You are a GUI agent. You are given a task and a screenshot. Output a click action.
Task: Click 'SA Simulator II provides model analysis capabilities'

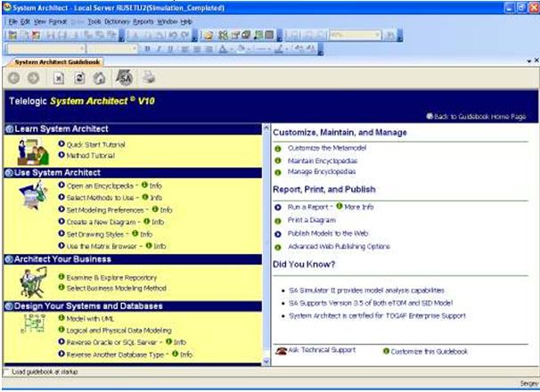point(366,290)
